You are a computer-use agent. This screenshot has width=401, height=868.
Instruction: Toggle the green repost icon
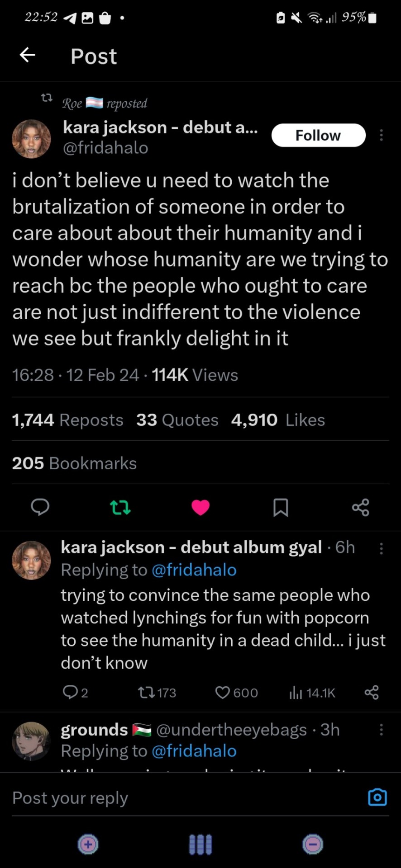pyautogui.click(x=120, y=507)
